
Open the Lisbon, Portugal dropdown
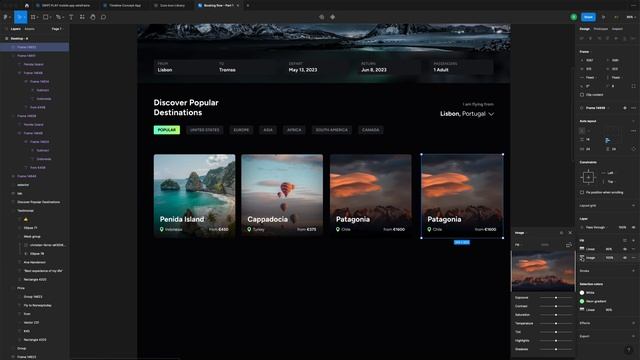pos(467,114)
